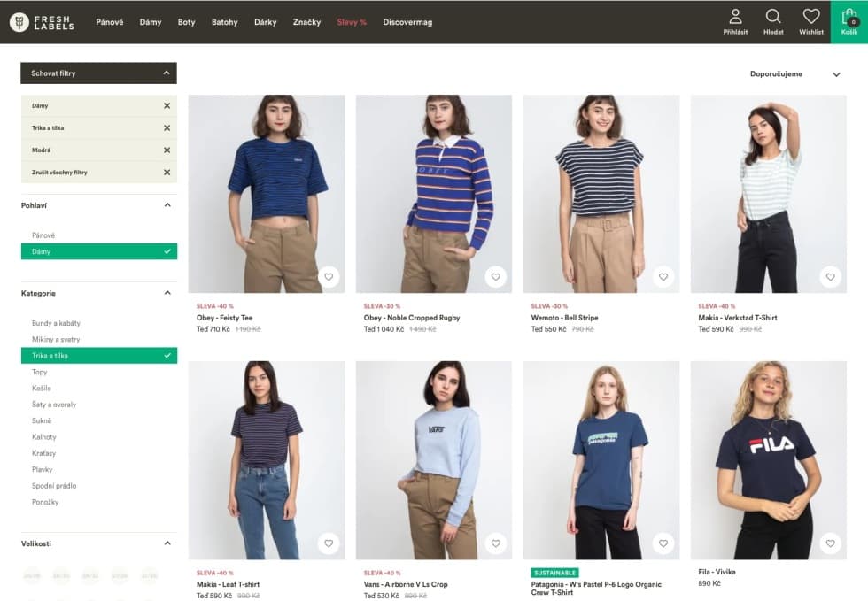Open the Dámy menu in navigation bar
Screen dimensions: 868x601
pyautogui.click(x=150, y=22)
